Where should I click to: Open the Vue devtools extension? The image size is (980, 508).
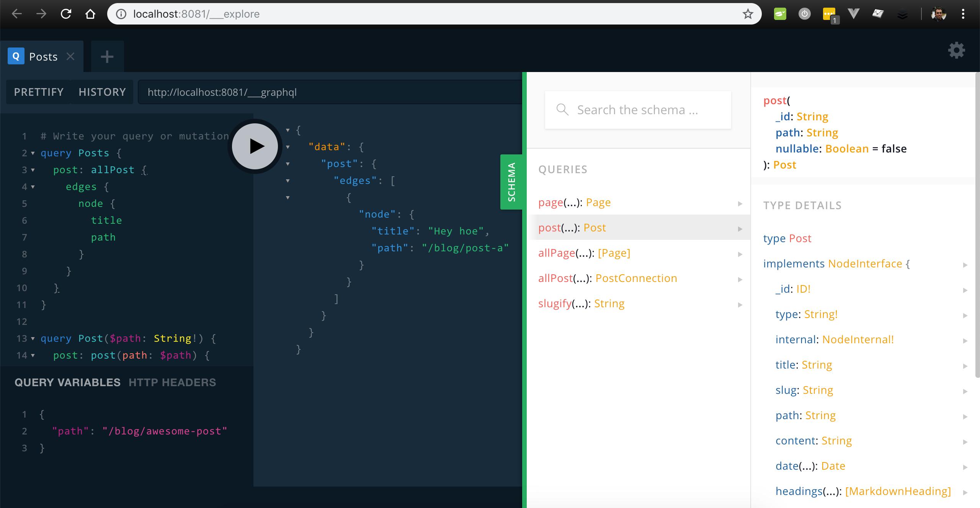click(x=853, y=14)
